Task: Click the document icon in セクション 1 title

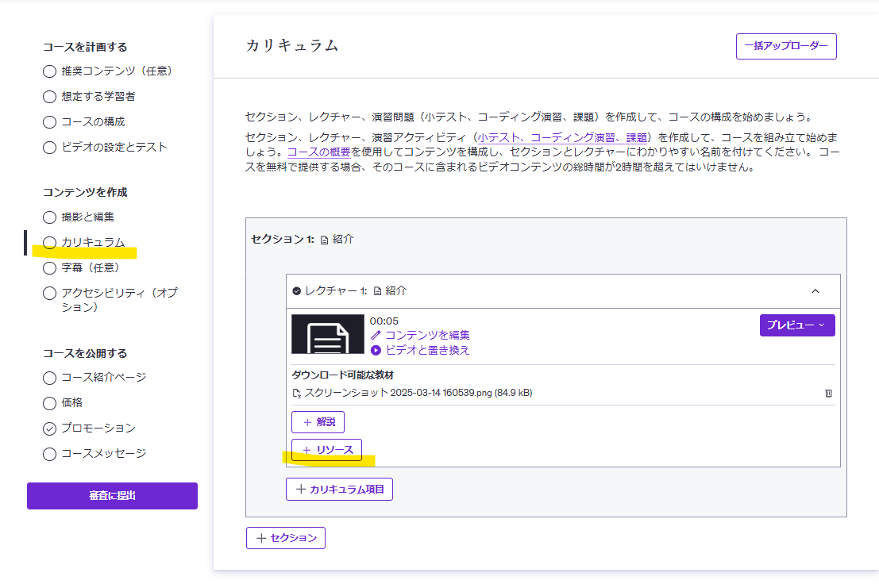Action: click(x=324, y=240)
